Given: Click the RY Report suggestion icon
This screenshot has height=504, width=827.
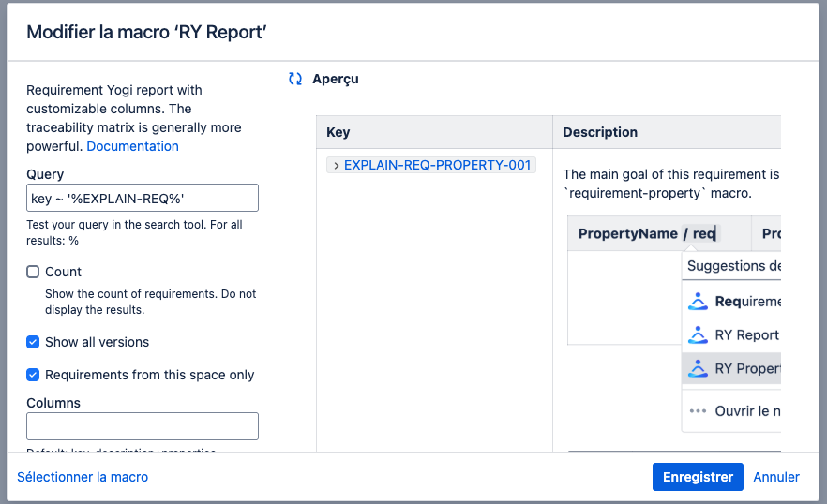Looking at the screenshot, I should coord(698,335).
